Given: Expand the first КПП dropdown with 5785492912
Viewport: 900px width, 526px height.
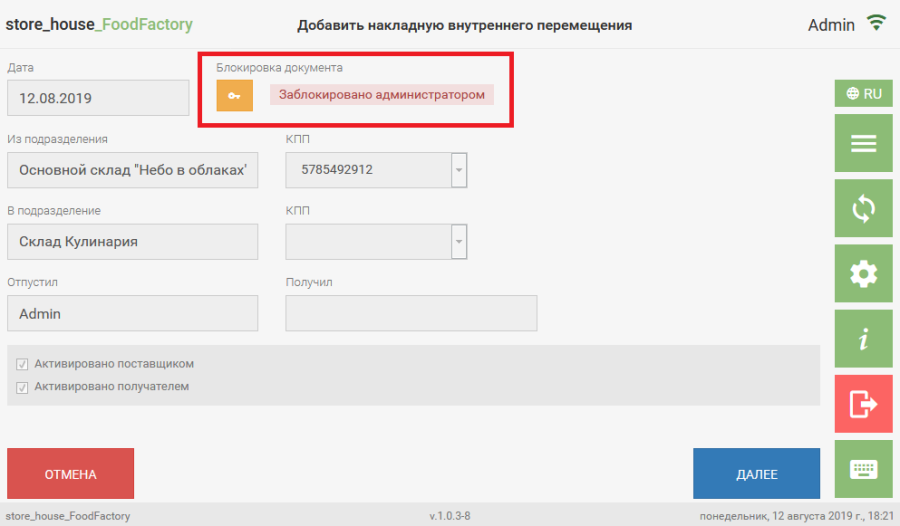Looking at the screenshot, I should (459, 170).
